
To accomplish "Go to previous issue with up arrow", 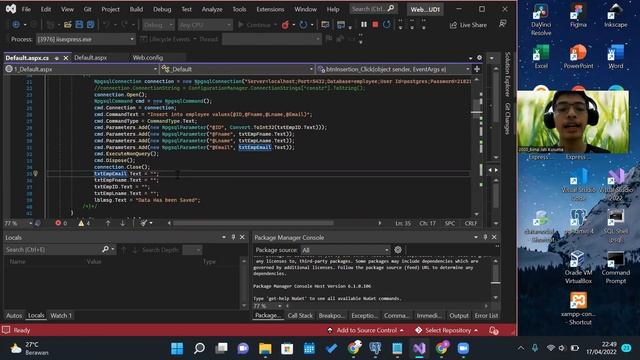I will [108, 223].
